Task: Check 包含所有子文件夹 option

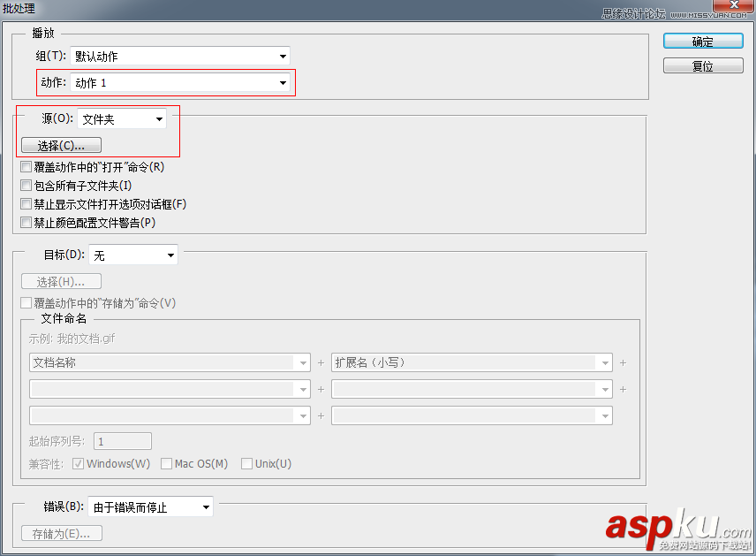Action: click(x=26, y=185)
